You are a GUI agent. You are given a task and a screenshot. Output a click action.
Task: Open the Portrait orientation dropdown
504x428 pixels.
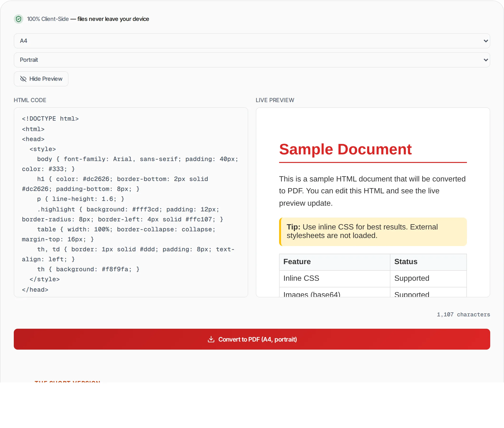252,60
